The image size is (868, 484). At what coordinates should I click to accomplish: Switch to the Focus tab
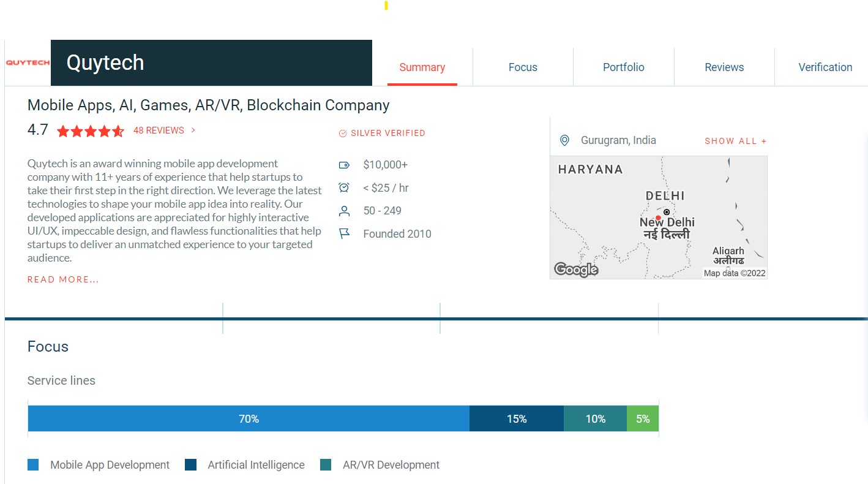(x=523, y=67)
